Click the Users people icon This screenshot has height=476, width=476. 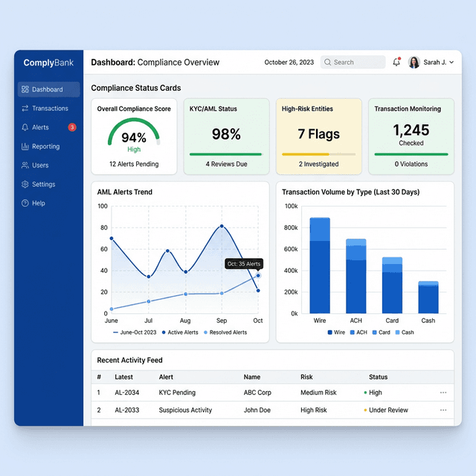[25, 165]
